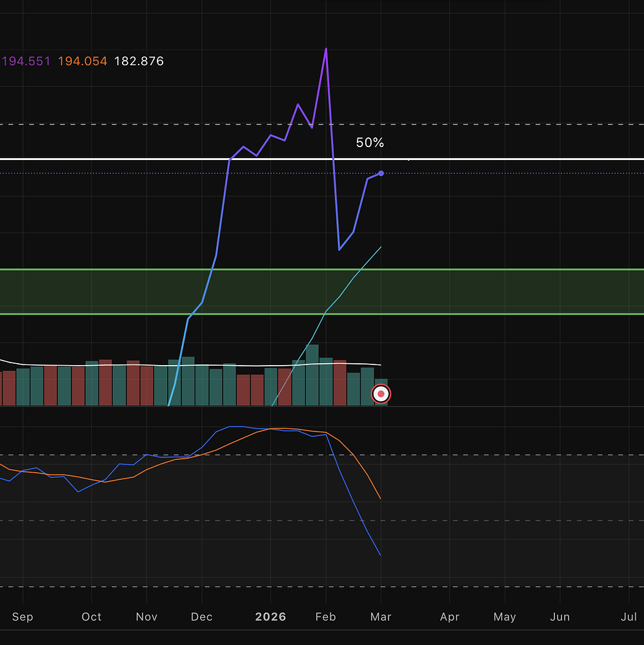Click the oscillator blue line's lowest endpoint
This screenshot has width=644, height=645.
[x=381, y=555]
